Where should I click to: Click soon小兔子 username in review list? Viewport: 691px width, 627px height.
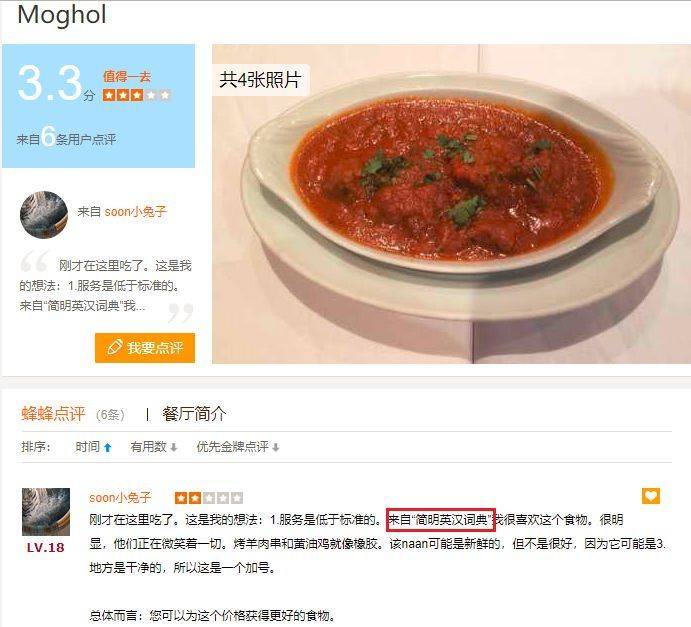(120, 498)
